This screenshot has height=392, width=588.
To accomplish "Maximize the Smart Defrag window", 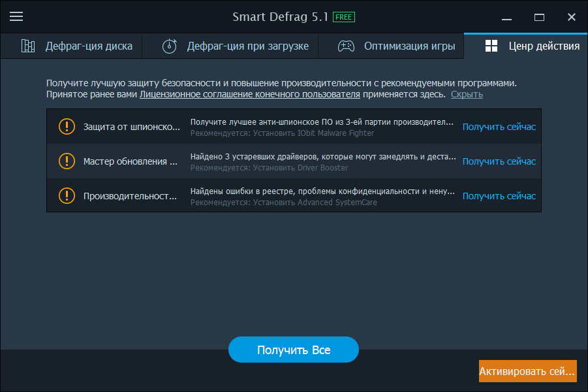I will (x=539, y=17).
